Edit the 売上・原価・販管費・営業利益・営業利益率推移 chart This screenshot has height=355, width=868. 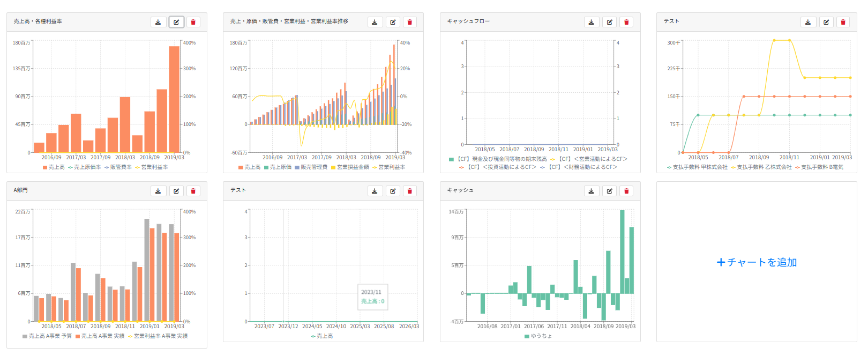tap(393, 22)
